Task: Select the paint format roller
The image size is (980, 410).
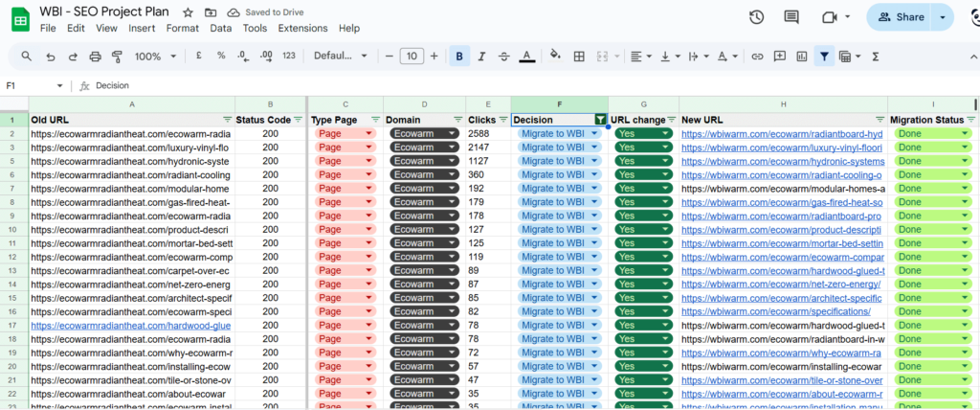Action: coord(117,57)
